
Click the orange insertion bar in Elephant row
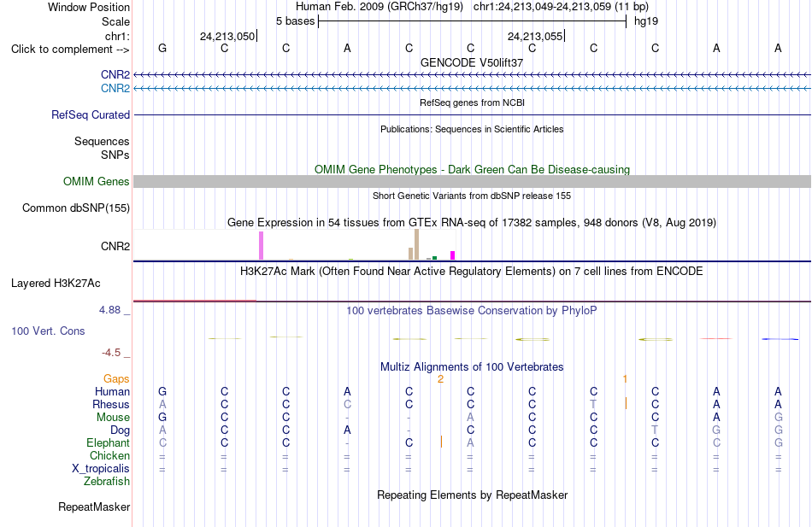tap(441, 442)
